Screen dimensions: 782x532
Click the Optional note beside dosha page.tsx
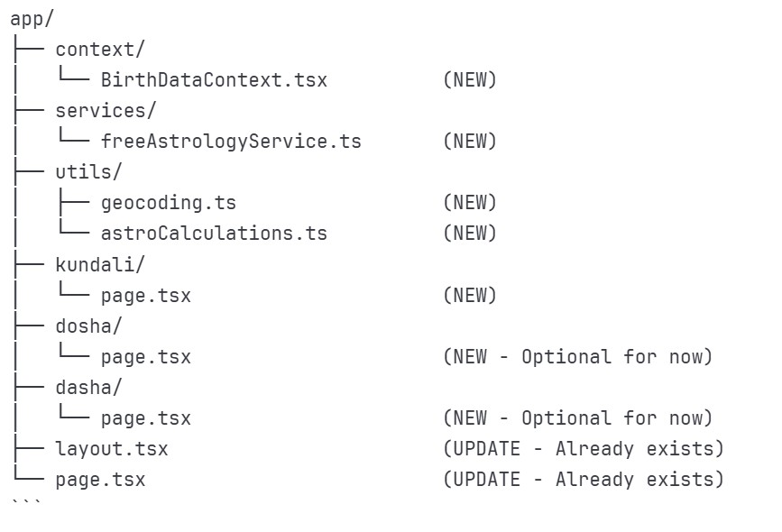click(577, 357)
